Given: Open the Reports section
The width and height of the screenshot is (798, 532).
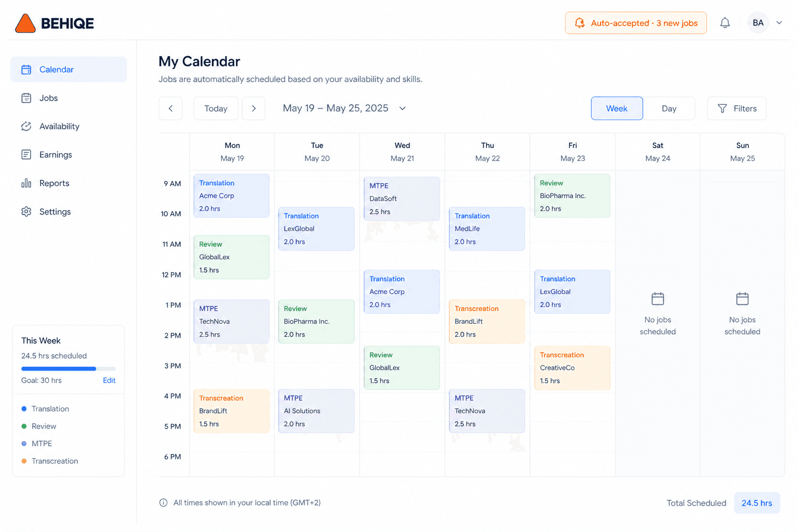Looking at the screenshot, I should (69, 183).
